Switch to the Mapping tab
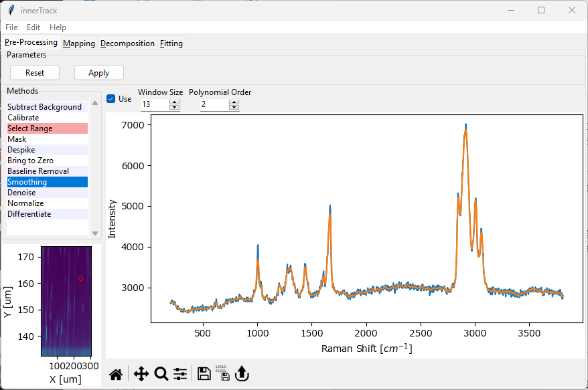Screen dimensions: 588x390 (79, 43)
